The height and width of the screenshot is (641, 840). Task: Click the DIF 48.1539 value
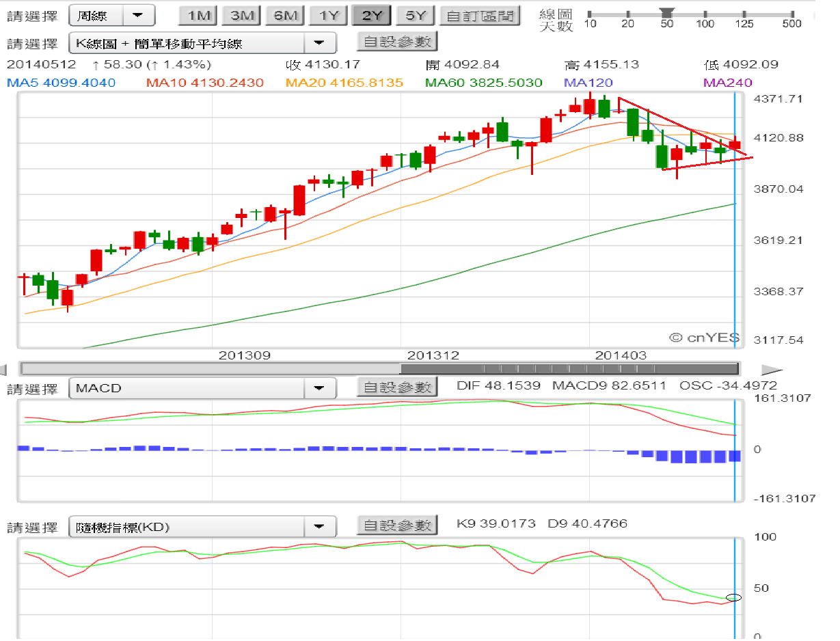point(498,385)
